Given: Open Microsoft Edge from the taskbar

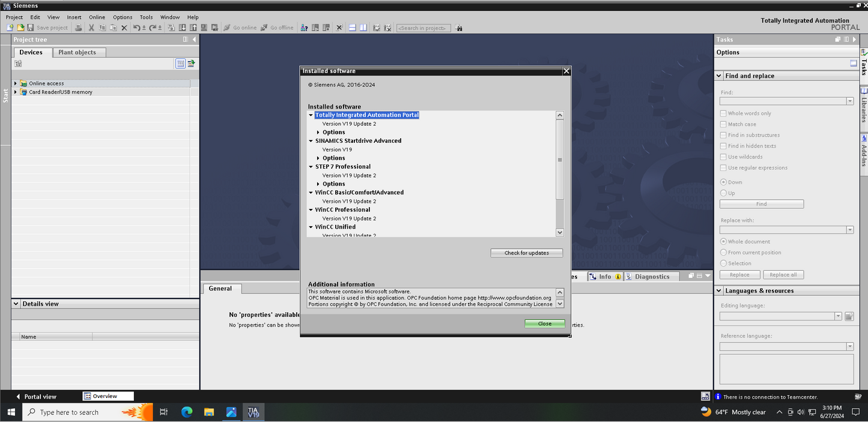Looking at the screenshot, I should 187,412.
